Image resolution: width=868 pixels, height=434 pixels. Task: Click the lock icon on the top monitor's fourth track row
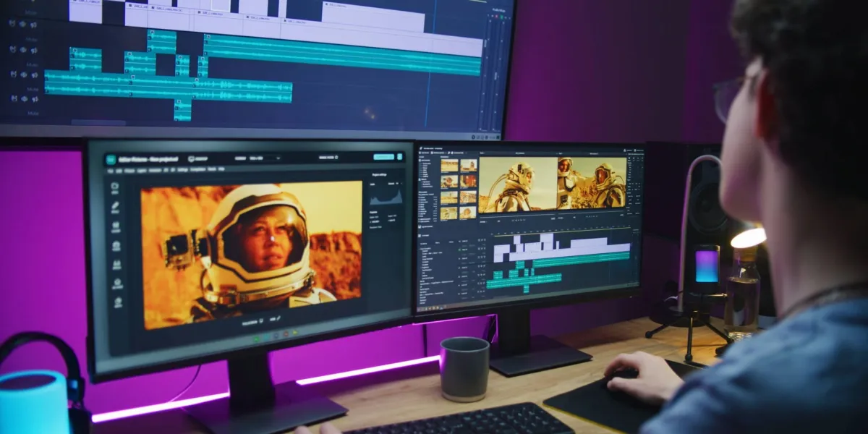click(x=14, y=99)
